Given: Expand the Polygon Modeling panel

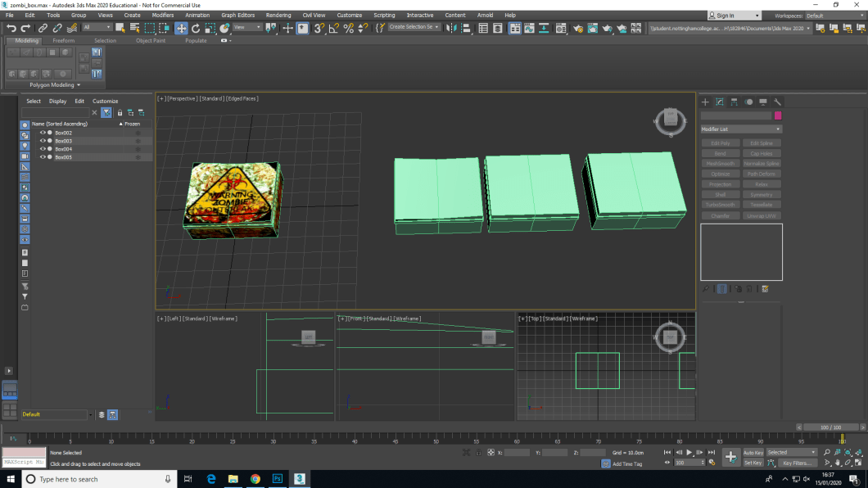Looking at the screenshot, I should (x=55, y=84).
